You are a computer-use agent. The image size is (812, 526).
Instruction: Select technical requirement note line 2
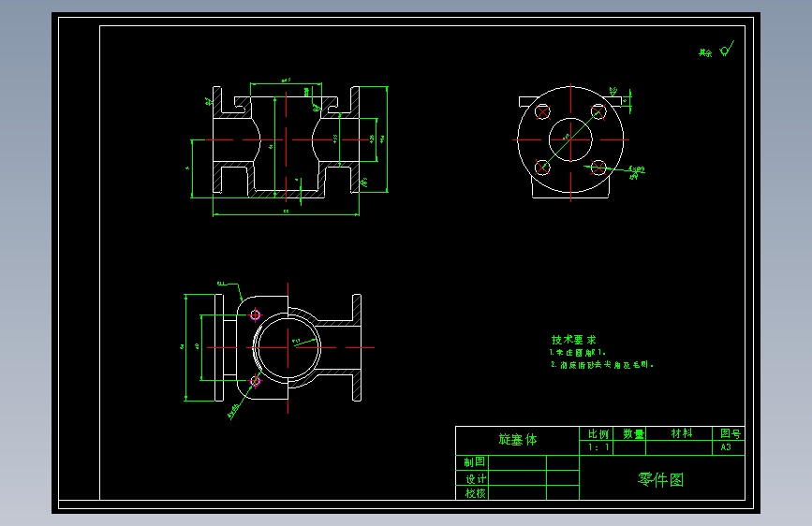click(x=602, y=365)
